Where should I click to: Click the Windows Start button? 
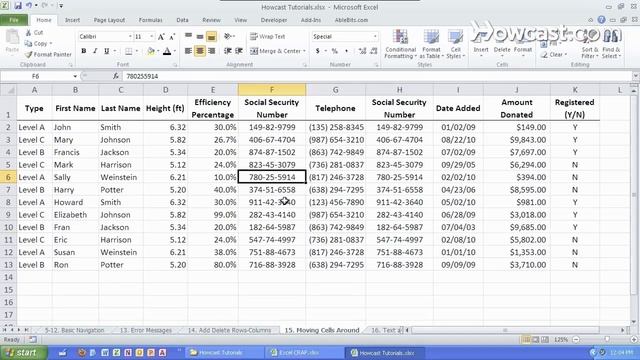pyautogui.click(x=23, y=353)
